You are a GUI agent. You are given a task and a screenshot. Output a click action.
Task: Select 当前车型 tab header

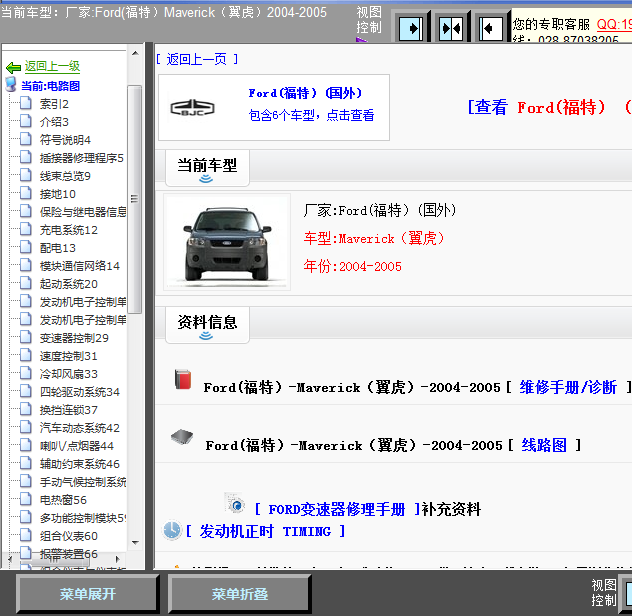click(x=207, y=168)
